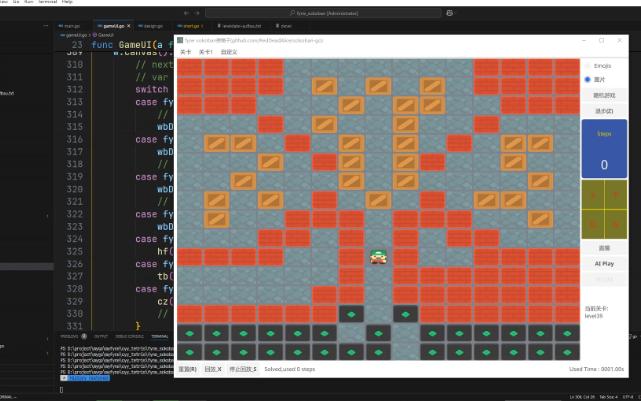Open the 自定义 menu in the game window

click(x=229, y=51)
